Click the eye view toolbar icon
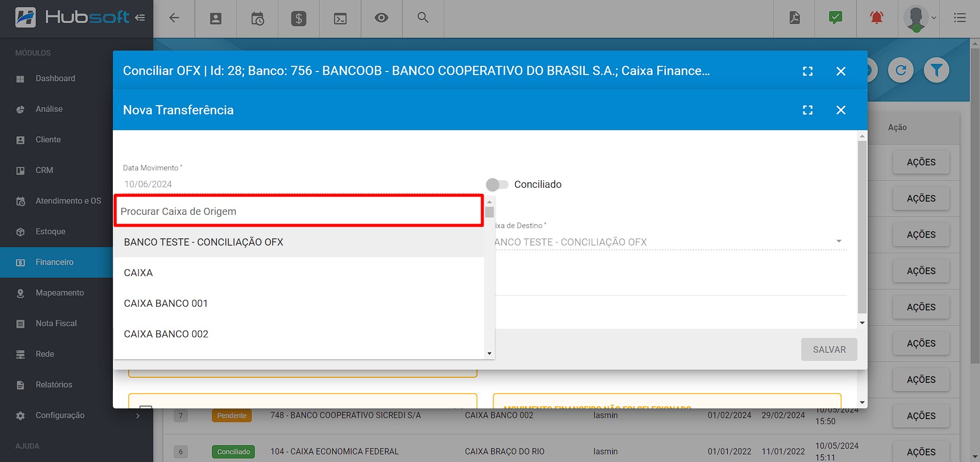Viewport: 980px width, 462px height. coord(381,18)
